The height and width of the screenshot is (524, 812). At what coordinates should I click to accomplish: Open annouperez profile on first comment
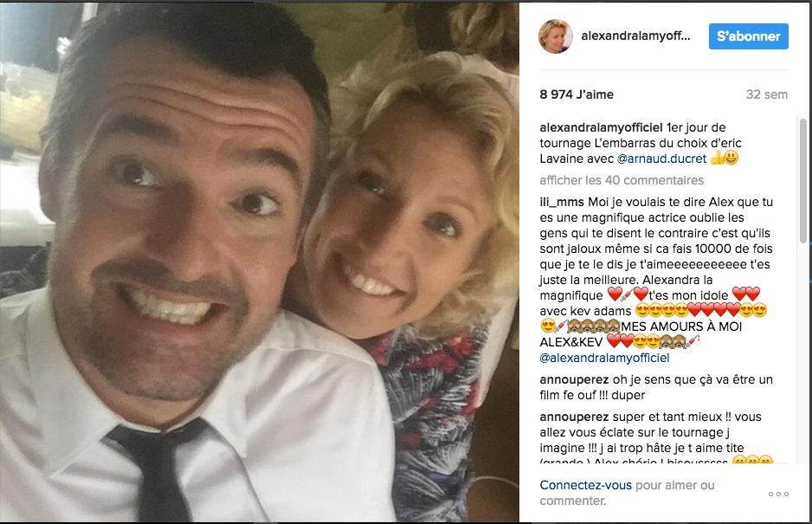(574, 380)
